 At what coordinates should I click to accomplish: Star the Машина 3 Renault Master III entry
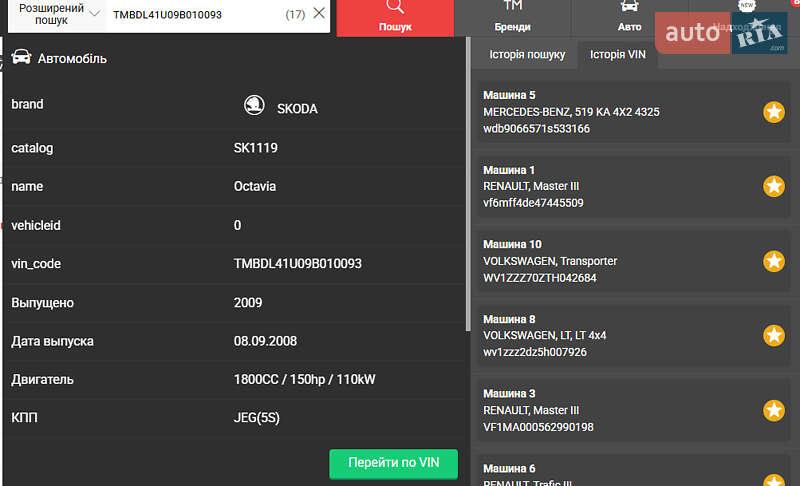(x=773, y=410)
